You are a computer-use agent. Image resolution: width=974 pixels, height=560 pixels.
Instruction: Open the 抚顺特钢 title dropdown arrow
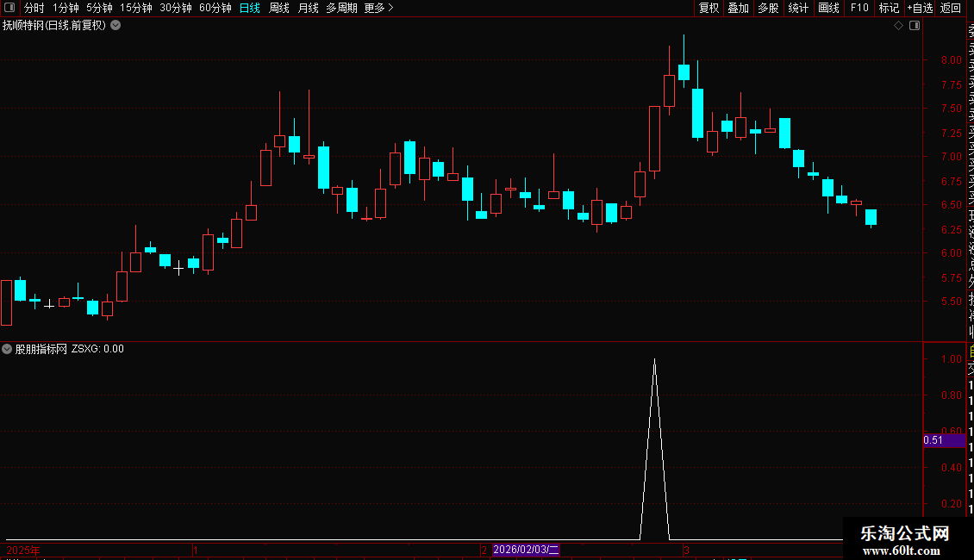tap(116, 26)
